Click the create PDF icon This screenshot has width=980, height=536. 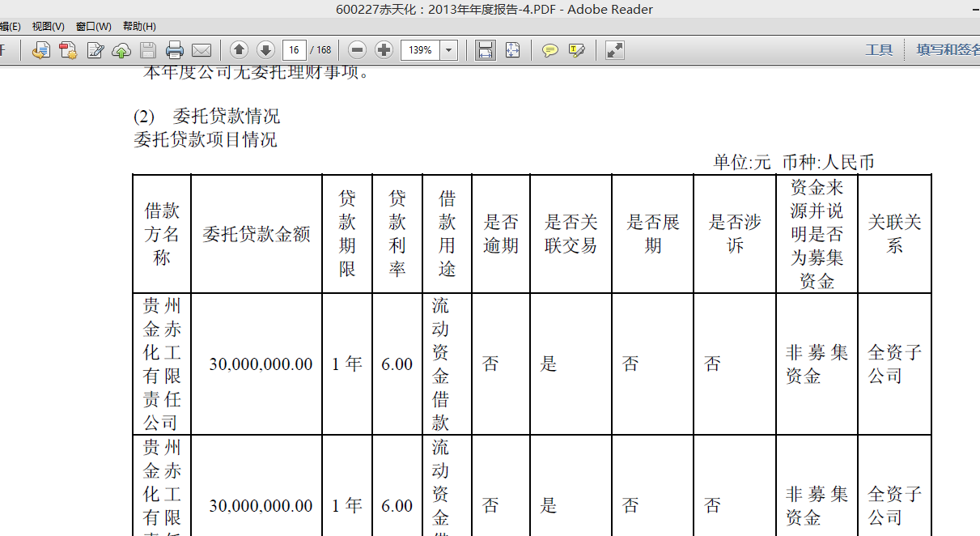click(x=68, y=50)
